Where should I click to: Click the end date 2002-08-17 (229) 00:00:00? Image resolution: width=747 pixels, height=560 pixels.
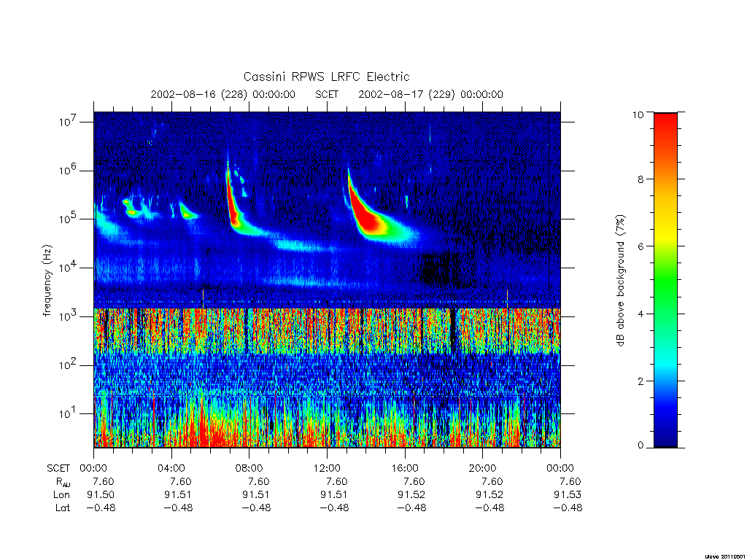(x=430, y=94)
